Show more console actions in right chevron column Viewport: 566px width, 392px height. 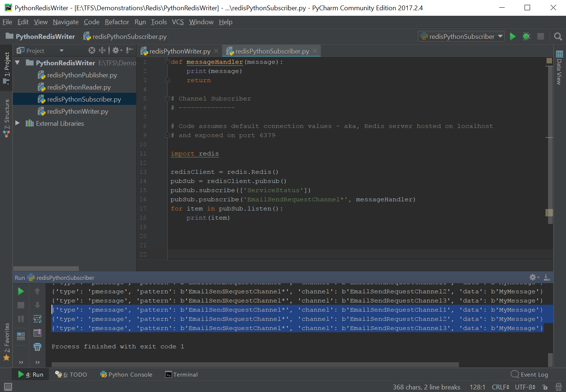[37, 362]
